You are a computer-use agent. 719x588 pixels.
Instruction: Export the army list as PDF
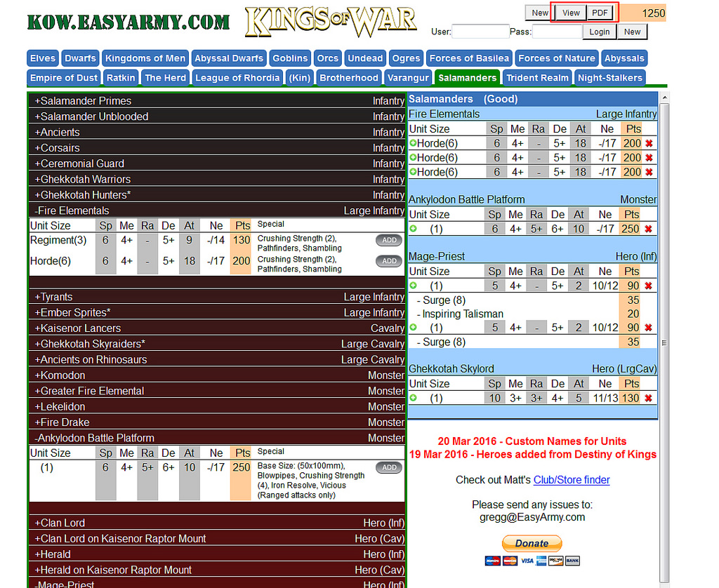pyautogui.click(x=600, y=13)
